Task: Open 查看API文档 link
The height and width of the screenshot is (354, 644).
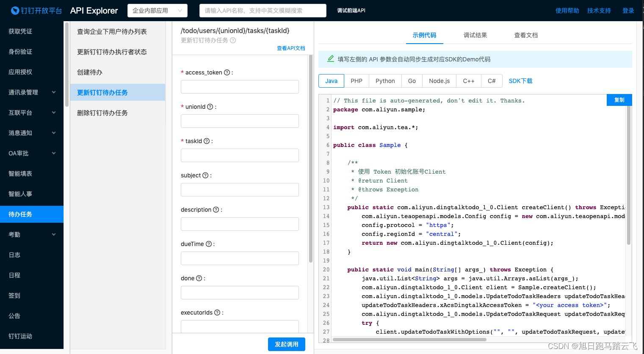Action: coord(291,48)
